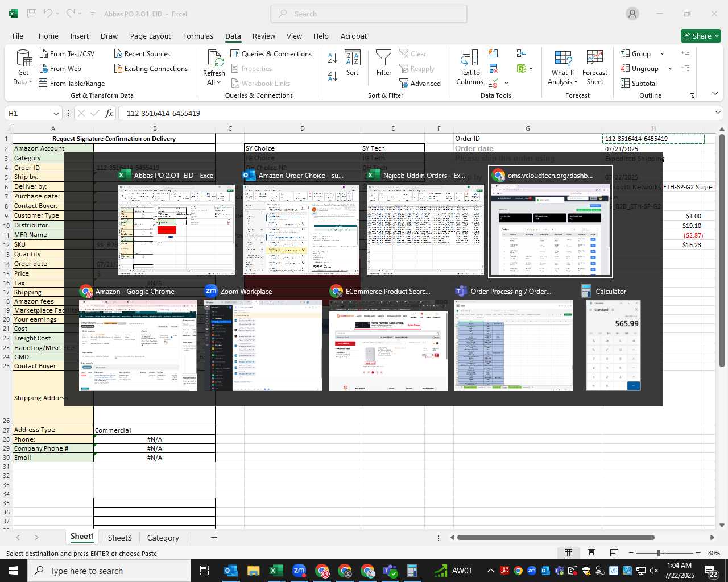Open Forecast Sheet tool
728x582 pixels.
pos(595,68)
